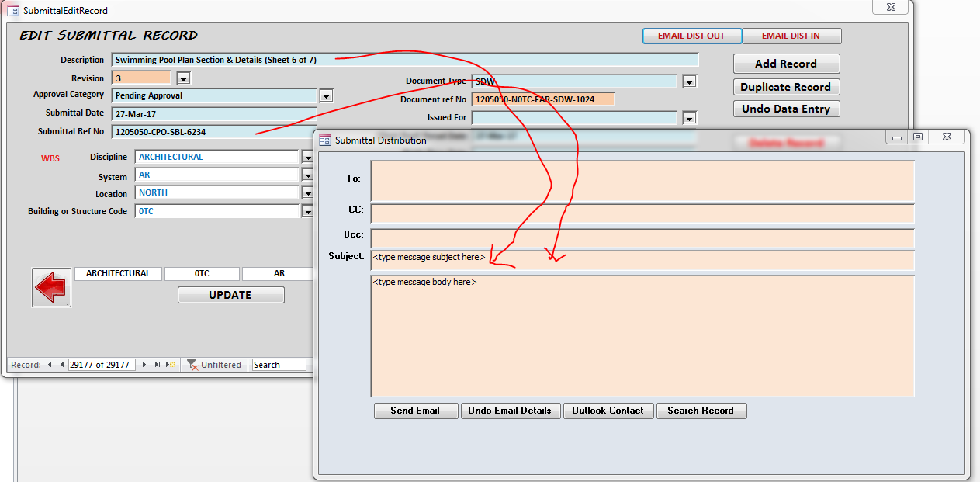Click the red WBS label

[50, 158]
